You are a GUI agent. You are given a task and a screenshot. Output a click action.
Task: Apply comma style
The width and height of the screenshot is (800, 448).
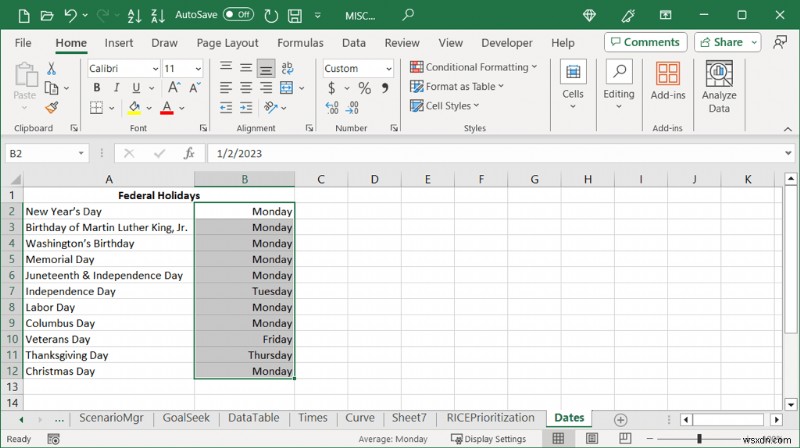(x=385, y=88)
